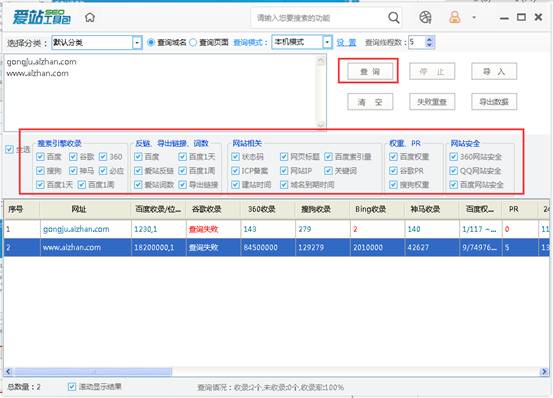
Task: Open the 默认分类 category dropdown
Action: [137, 43]
